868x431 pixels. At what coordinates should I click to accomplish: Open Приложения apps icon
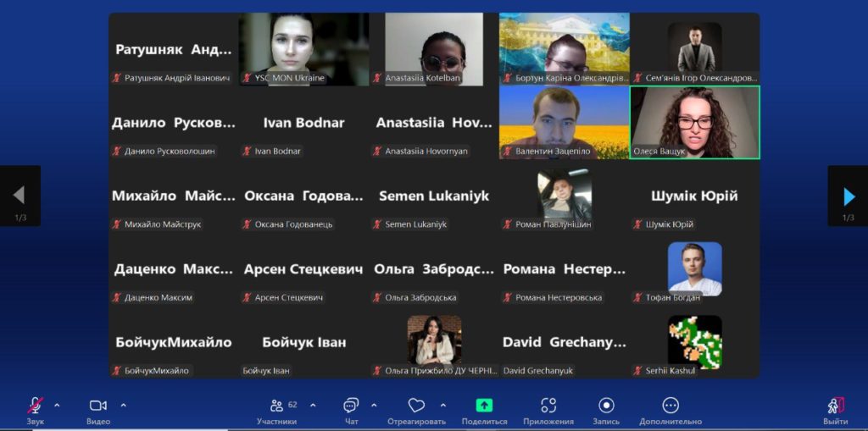tap(548, 406)
